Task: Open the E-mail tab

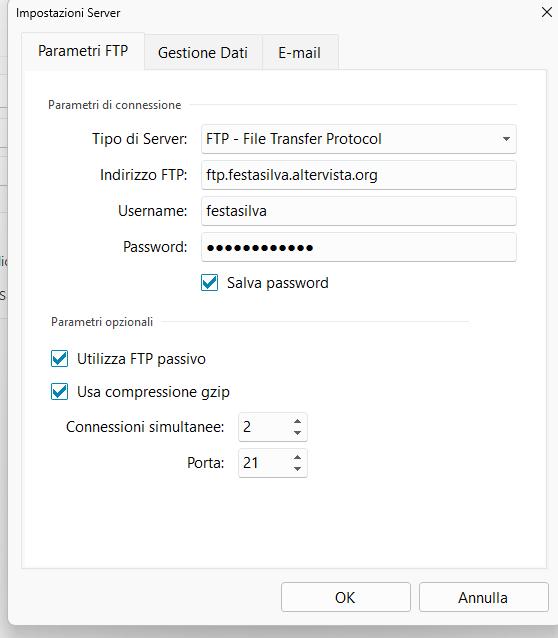Action: (300, 52)
